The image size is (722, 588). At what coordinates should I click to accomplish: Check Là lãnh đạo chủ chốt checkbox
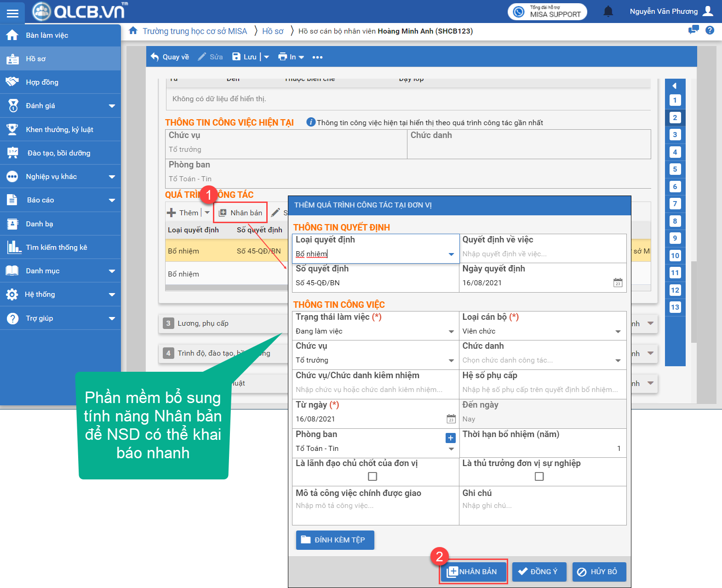(x=372, y=477)
